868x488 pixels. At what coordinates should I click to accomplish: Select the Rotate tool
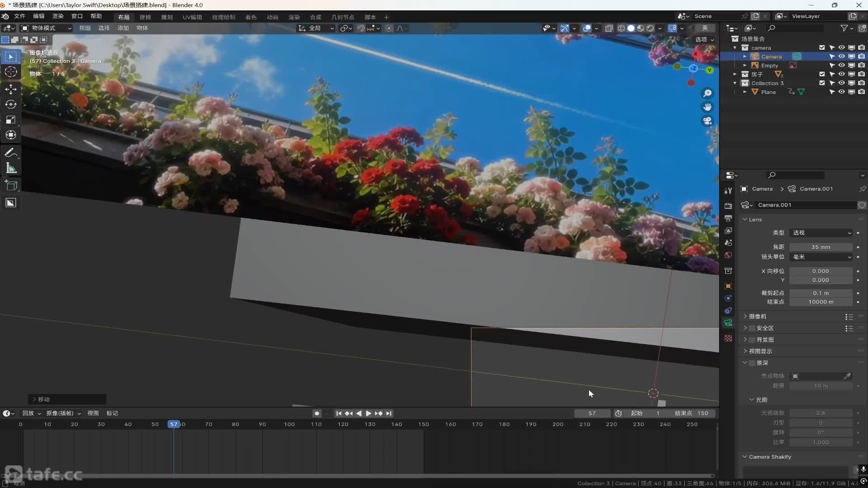click(11, 104)
